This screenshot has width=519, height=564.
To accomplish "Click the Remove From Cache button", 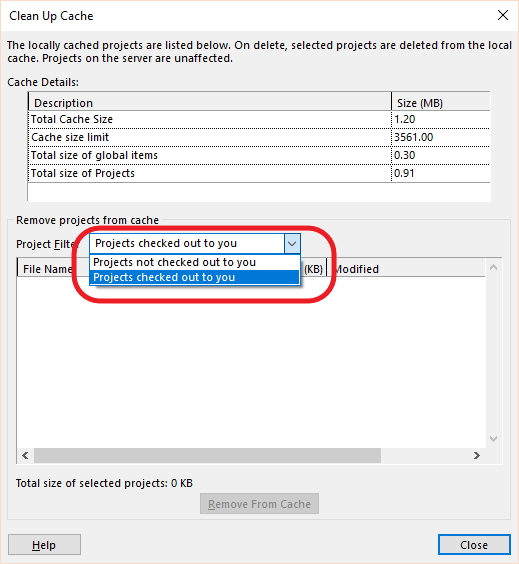I will [259, 504].
